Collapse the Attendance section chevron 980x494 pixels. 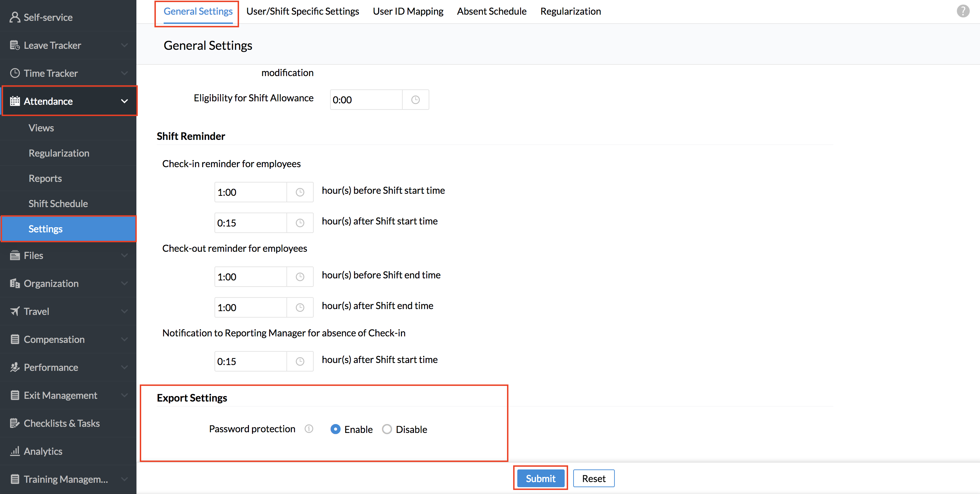tap(124, 101)
